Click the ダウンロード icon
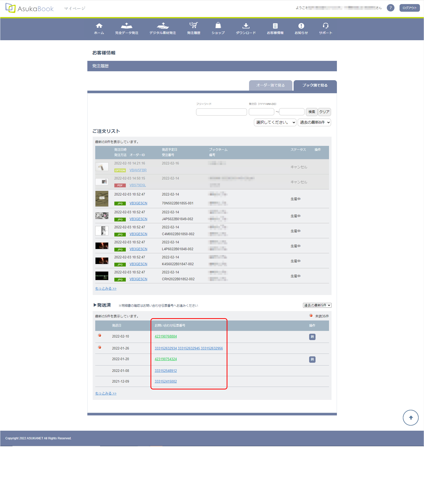Viewport: 424px width, 504px height. coord(245,26)
